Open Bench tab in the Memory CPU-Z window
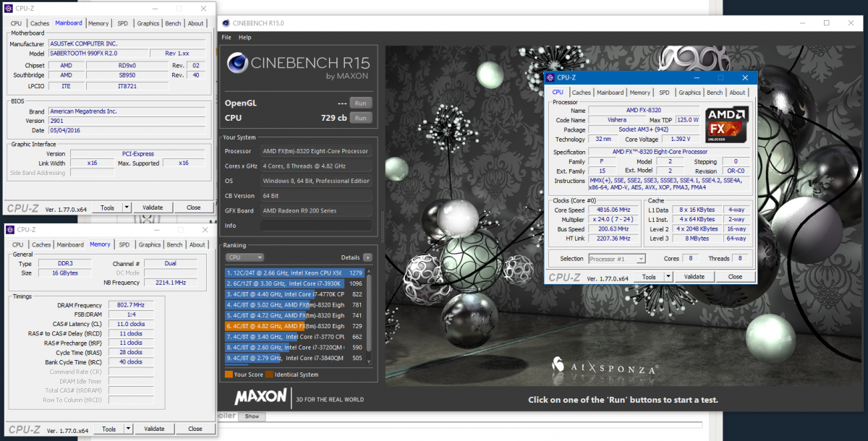The image size is (868, 441). pos(174,245)
